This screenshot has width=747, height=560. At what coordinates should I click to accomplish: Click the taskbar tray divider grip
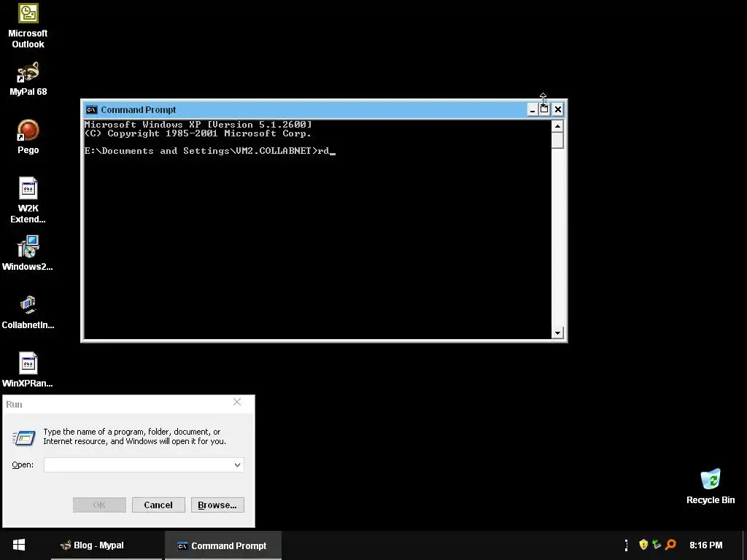pos(626,545)
